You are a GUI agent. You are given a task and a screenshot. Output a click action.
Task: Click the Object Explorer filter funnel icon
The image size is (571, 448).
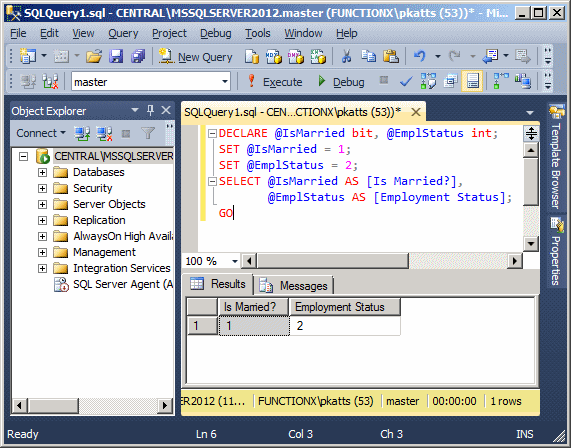pyautogui.click(x=148, y=133)
